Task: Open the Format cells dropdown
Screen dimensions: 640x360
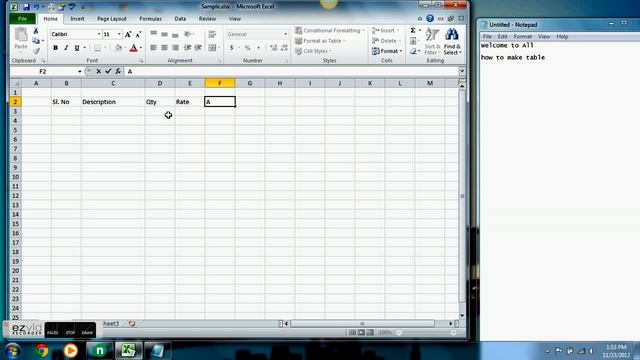Action: pos(387,51)
